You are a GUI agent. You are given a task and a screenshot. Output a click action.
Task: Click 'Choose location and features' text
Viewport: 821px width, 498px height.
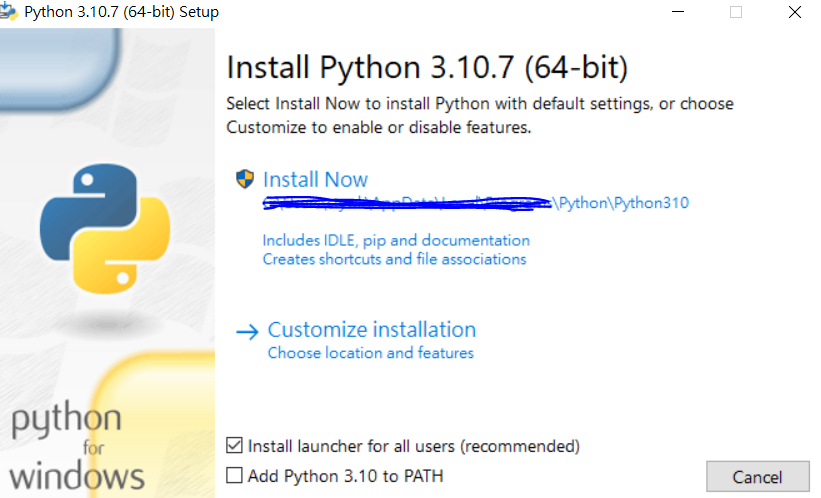point(371,353)
